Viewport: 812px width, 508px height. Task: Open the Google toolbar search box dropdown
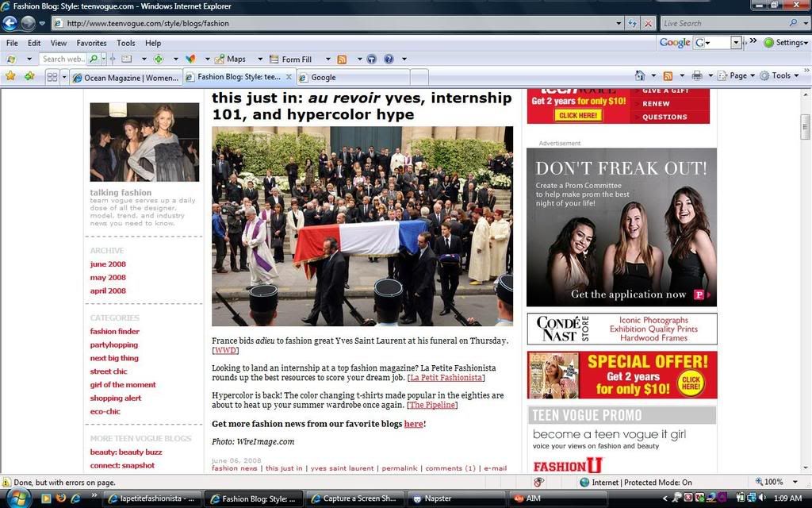tap(736, 43)
